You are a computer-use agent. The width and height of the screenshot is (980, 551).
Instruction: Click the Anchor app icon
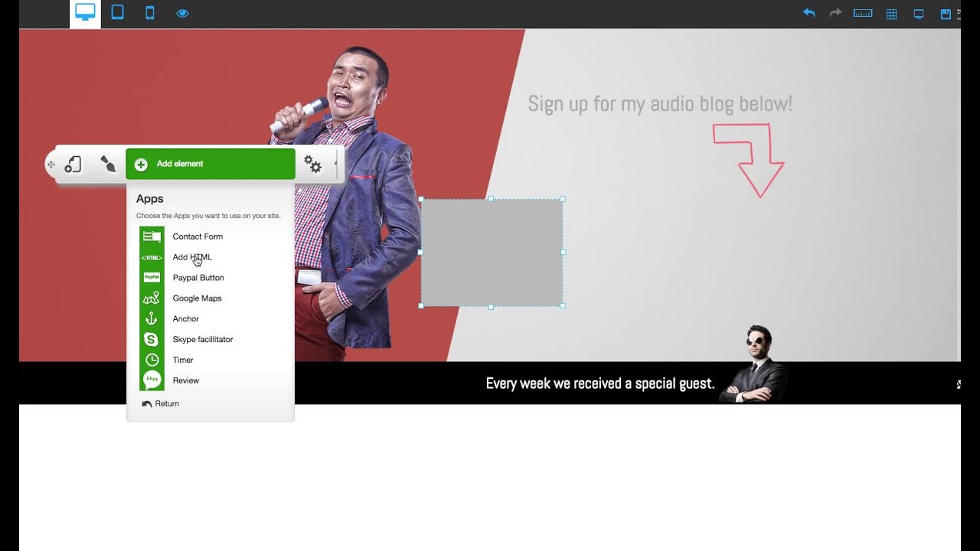pos(152,319)
